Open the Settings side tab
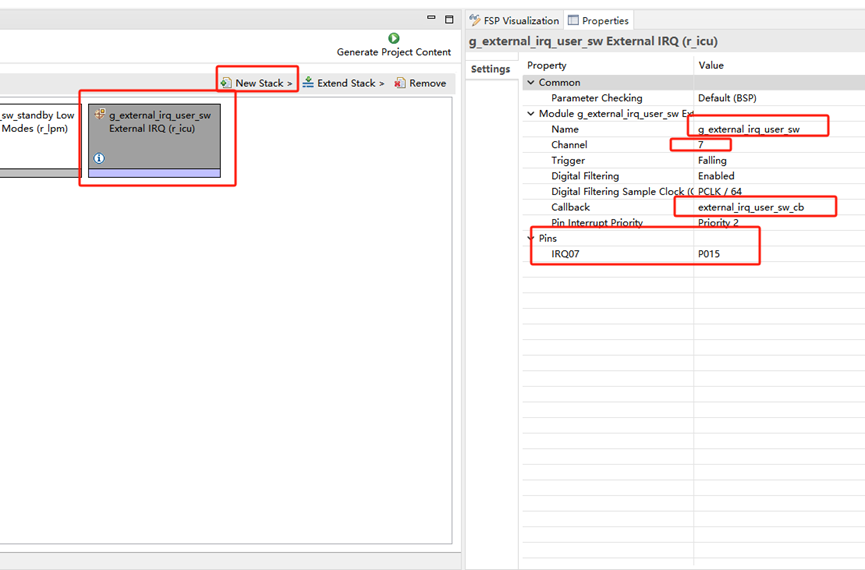Viewport: 865px width, 570px height. (490, 69)
